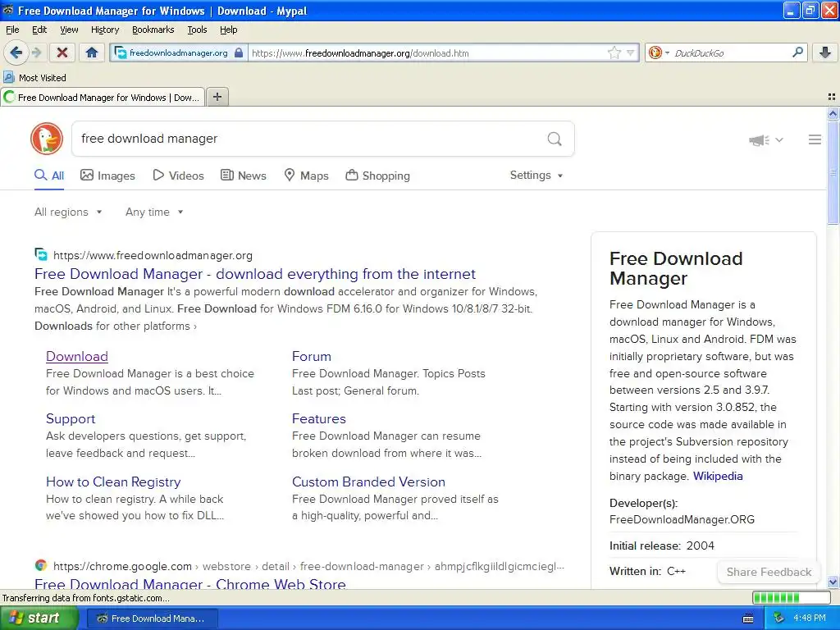Click the vertical scrollbar thumb
This screenshot has width=840, height=630.
(833, 172)
